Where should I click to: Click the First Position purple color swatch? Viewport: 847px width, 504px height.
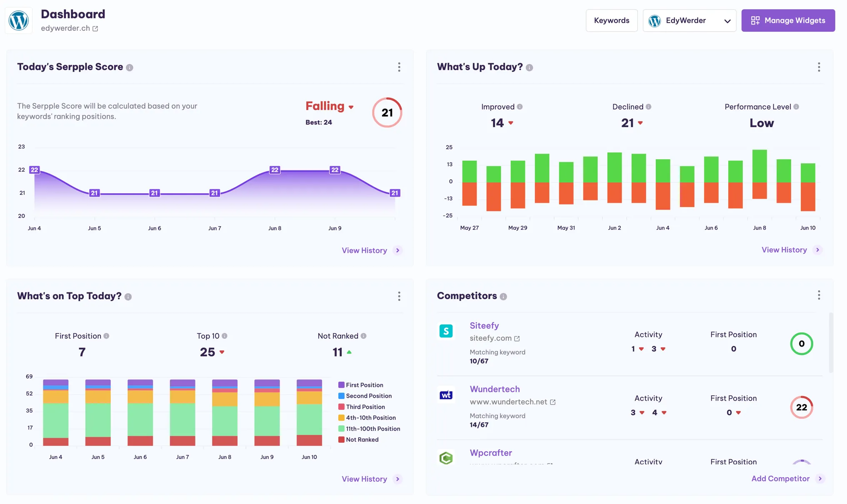coord(342,385)
